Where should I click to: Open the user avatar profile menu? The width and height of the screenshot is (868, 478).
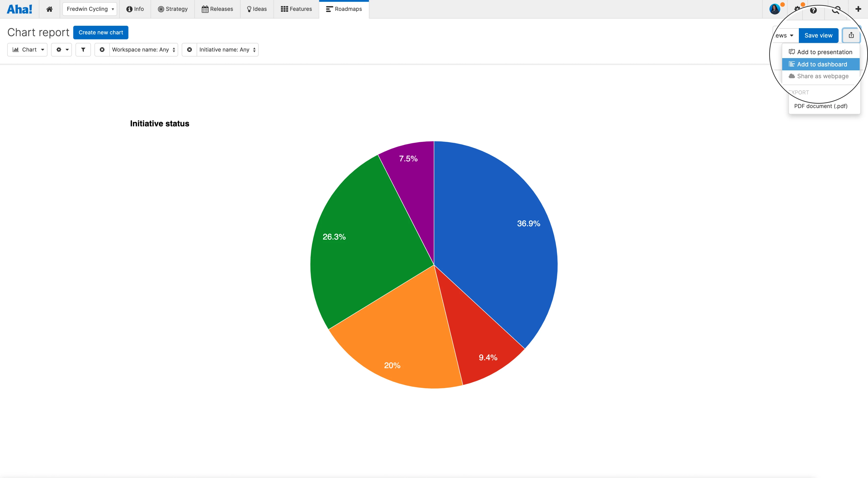(x=774, y=9)
